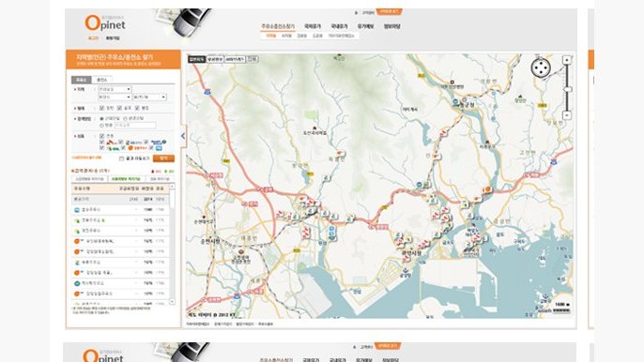Click the S-OIL brand logo

[x=113, y=148]
